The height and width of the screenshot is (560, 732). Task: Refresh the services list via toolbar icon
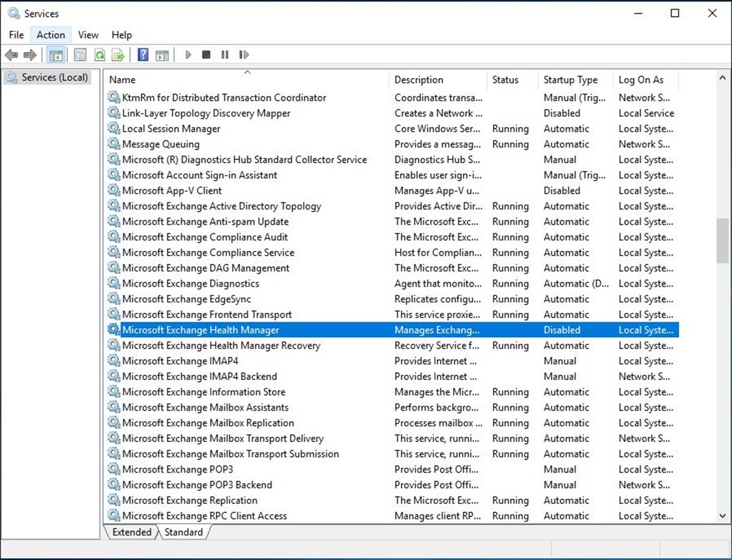[100, 55]
